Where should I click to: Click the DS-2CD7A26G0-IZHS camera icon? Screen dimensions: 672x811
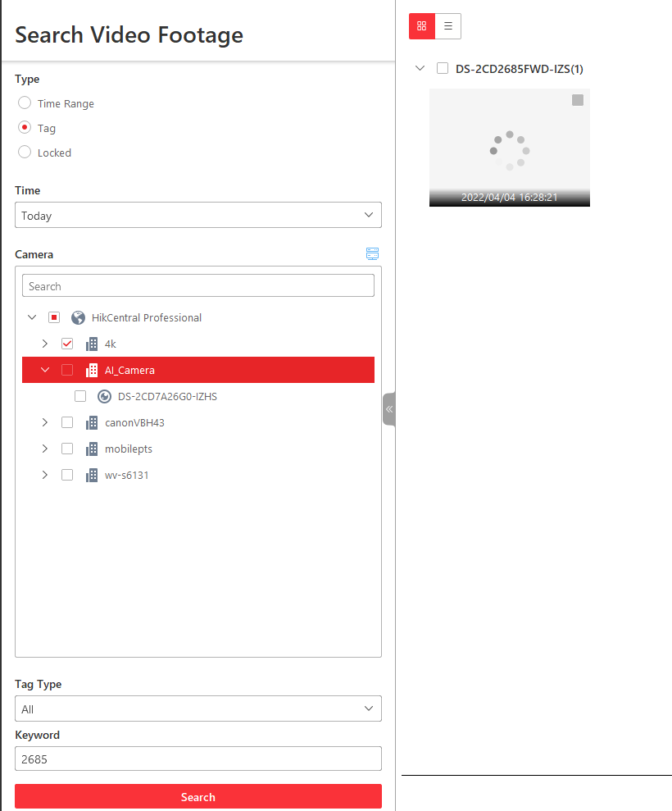[x=105, y=397]
